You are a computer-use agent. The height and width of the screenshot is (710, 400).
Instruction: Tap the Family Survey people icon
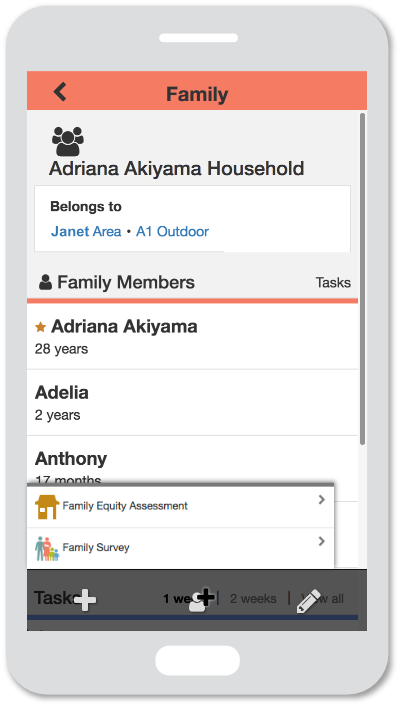pyautogui.click(x=47, y=548)
